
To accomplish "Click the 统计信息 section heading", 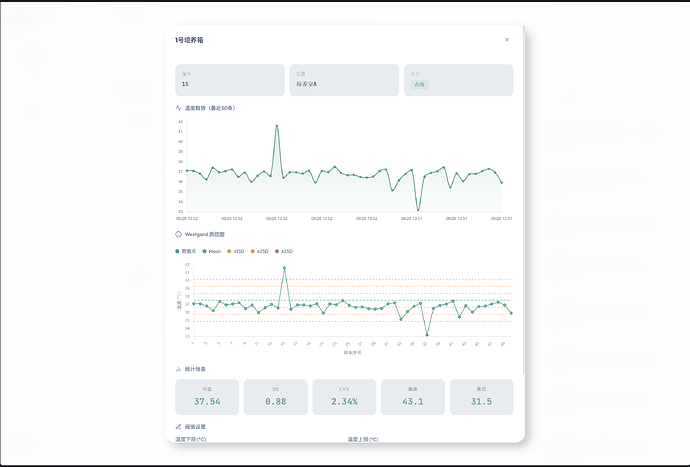I will tap(195, 369).
